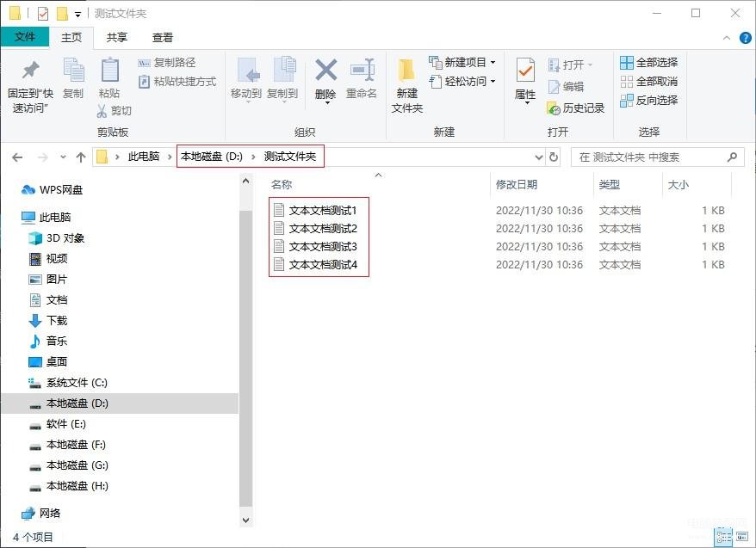Viewport: 756px width, 548px height.
Task: Click Invert selection (反向选择)
Action: [x=649, y=100]
